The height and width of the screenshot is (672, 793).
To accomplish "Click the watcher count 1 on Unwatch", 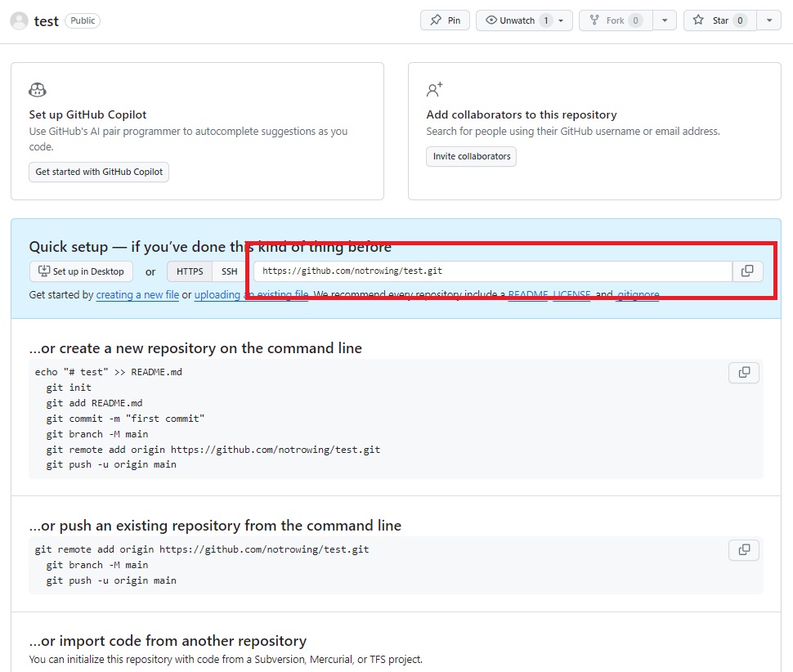I will point(545,20).
